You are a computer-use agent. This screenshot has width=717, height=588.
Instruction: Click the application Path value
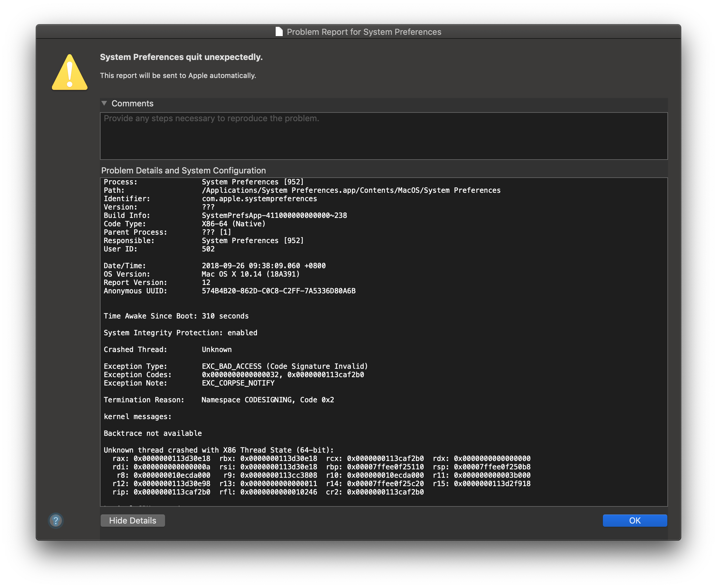coord(351,190)
